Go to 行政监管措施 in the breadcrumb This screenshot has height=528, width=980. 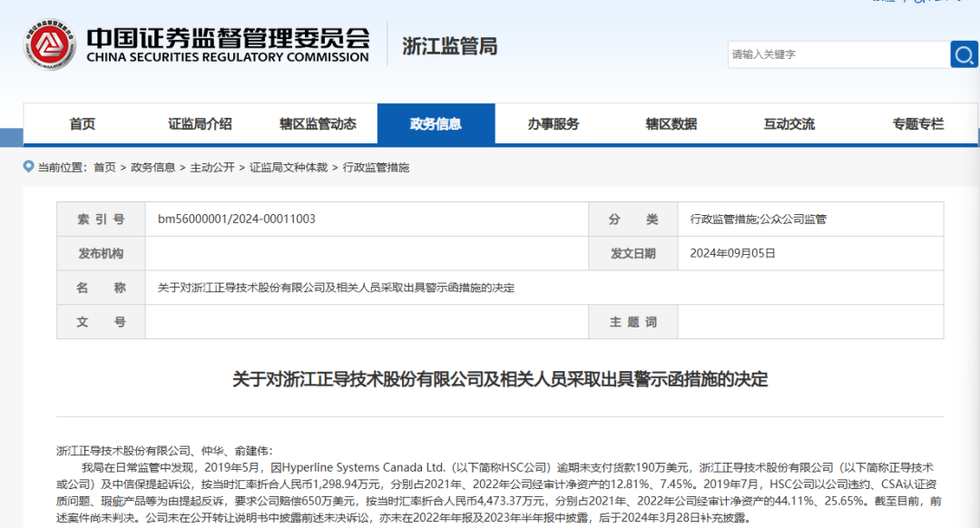376,168
